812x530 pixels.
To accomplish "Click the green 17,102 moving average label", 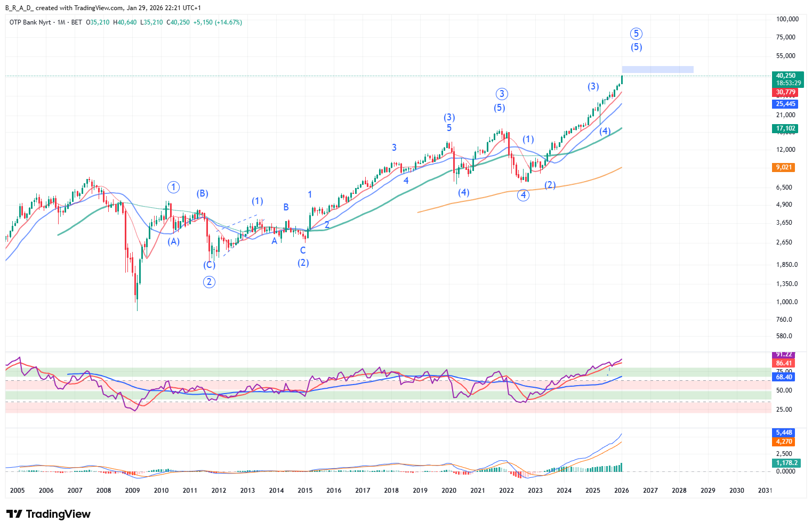I will pos(785,128).
